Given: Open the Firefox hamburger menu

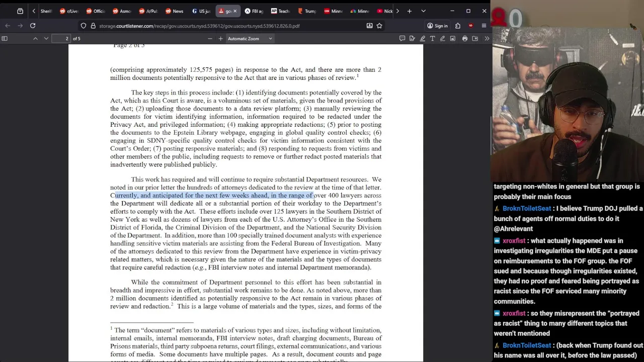Looking at the screenshot, I should pos(484,26).
